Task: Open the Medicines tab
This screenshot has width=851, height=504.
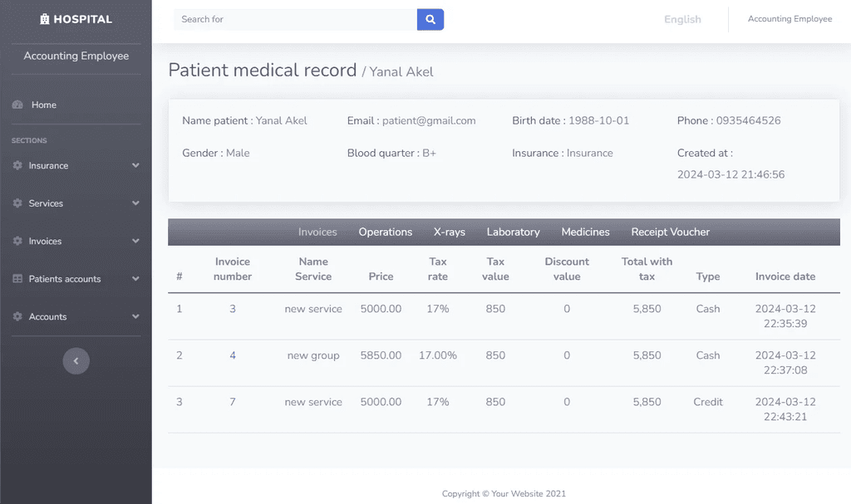Action: [586, 232]
